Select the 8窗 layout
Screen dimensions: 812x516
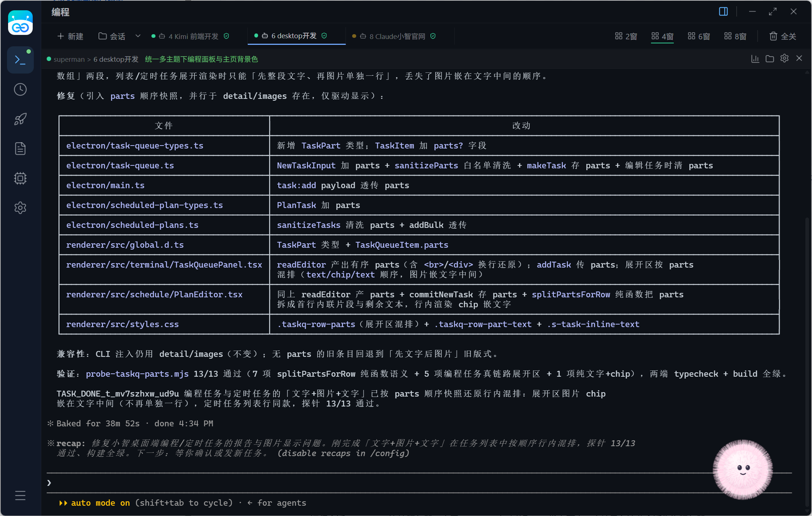[735, 36]
